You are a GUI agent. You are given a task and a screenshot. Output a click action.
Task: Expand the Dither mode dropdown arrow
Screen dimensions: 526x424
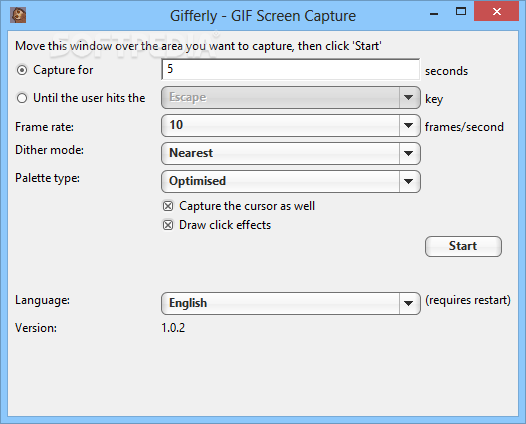pyautogui.click(x=408, y=154)
